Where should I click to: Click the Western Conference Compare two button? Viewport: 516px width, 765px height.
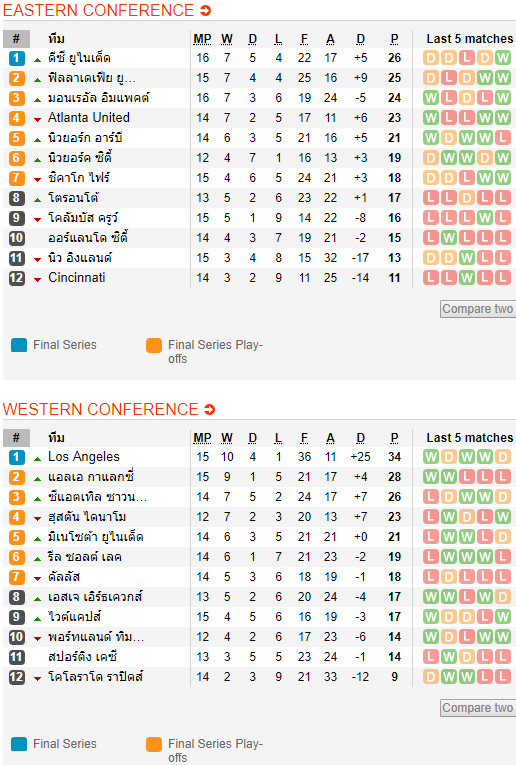pyautogui.click(x=478, y=708)
